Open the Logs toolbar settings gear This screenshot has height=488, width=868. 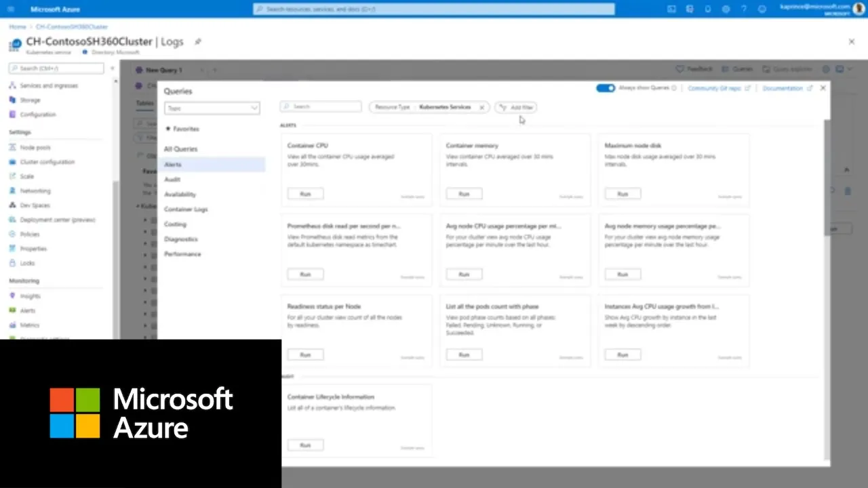click(x=826, y=69)
